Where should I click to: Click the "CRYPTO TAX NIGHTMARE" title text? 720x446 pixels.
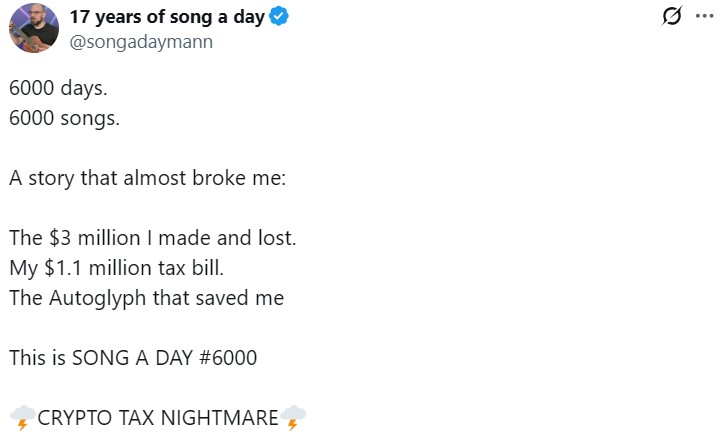click(x=157, y=417)
